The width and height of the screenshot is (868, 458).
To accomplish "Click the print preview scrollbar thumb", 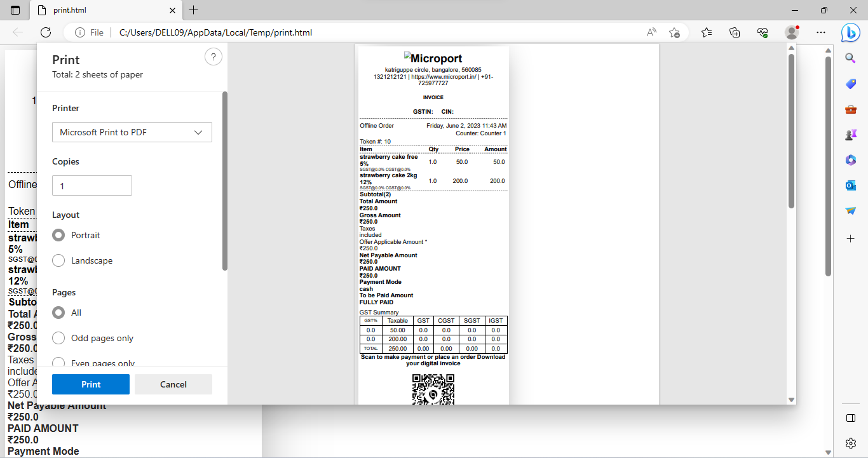I will coord(791,131).
